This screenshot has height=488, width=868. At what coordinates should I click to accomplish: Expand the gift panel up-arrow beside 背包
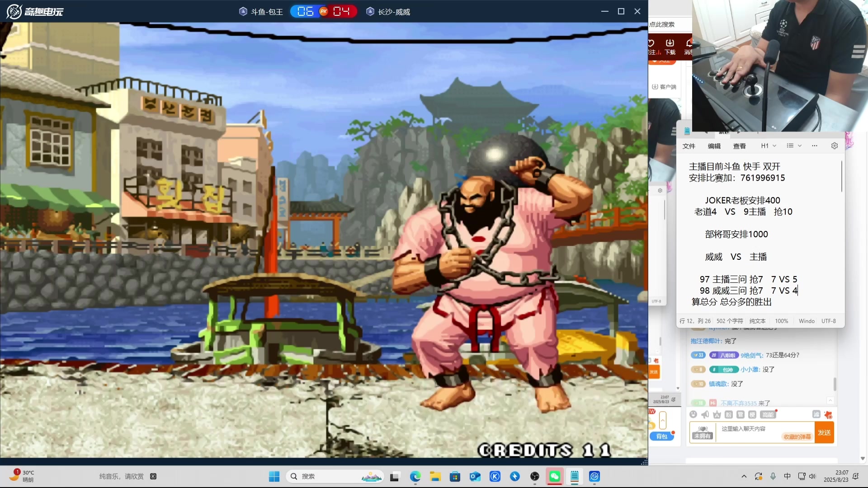pyautogui.click(x=663, y=420)
